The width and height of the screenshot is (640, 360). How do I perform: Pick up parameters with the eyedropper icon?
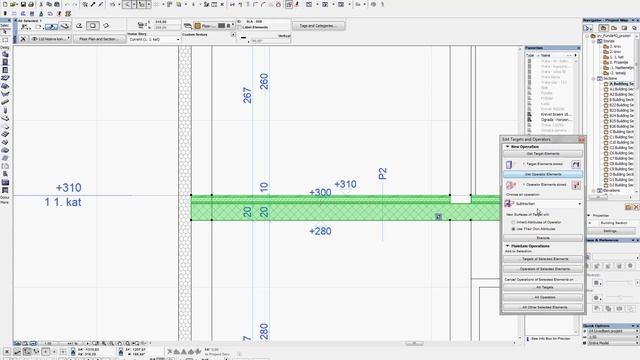tap(93, 4)
